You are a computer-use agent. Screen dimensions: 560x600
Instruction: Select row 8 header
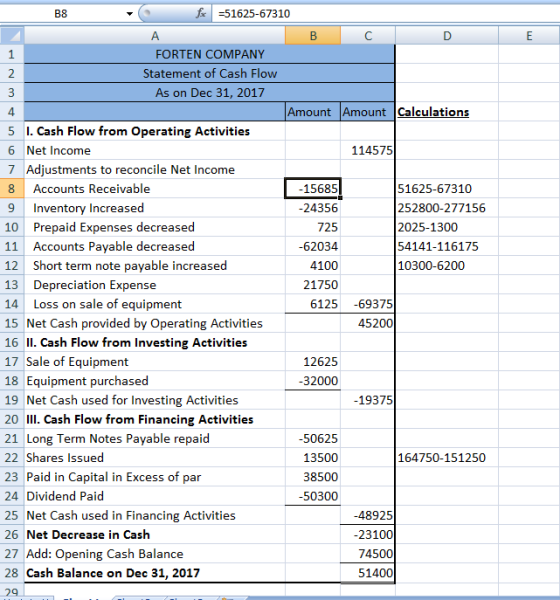[x=12, y=189]
